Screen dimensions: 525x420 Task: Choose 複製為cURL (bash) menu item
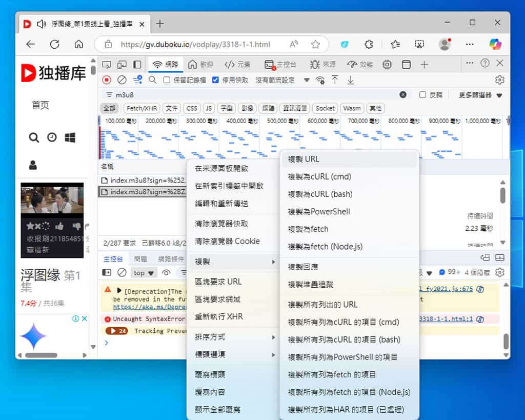coord(320,194)
